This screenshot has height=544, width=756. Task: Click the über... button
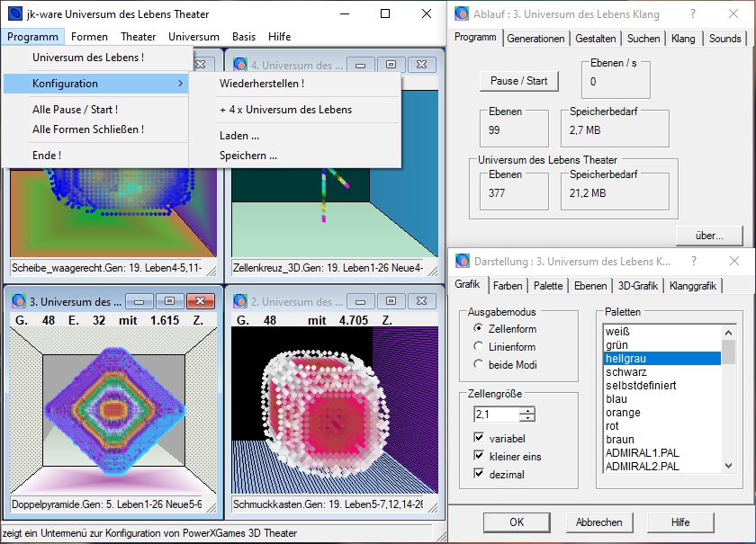pos(709,236)
